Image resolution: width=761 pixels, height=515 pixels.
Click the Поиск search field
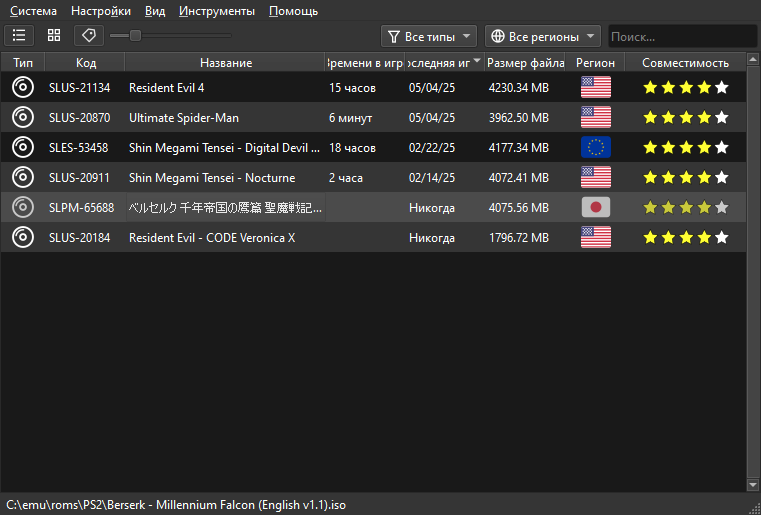(682, 36)
